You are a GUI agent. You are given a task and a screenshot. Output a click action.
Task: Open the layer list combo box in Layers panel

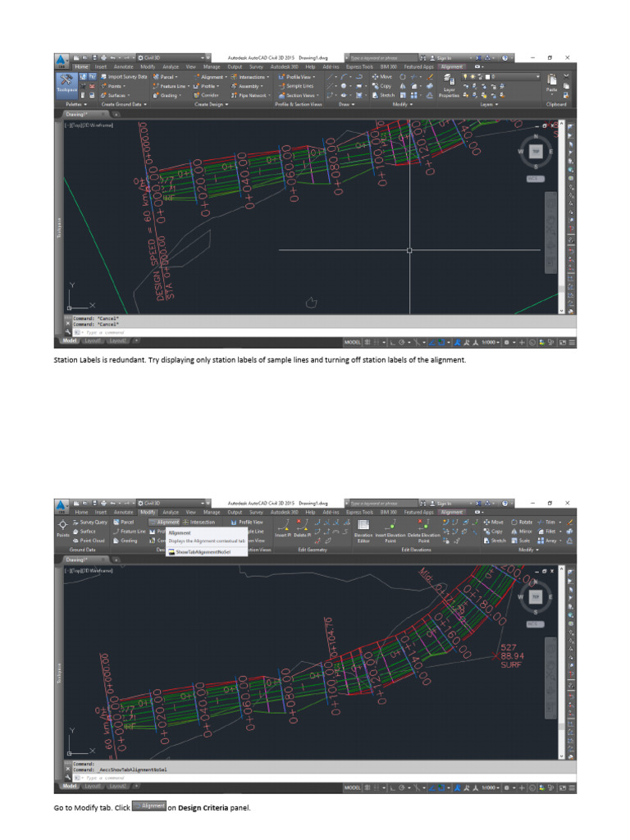pos(500,76)
